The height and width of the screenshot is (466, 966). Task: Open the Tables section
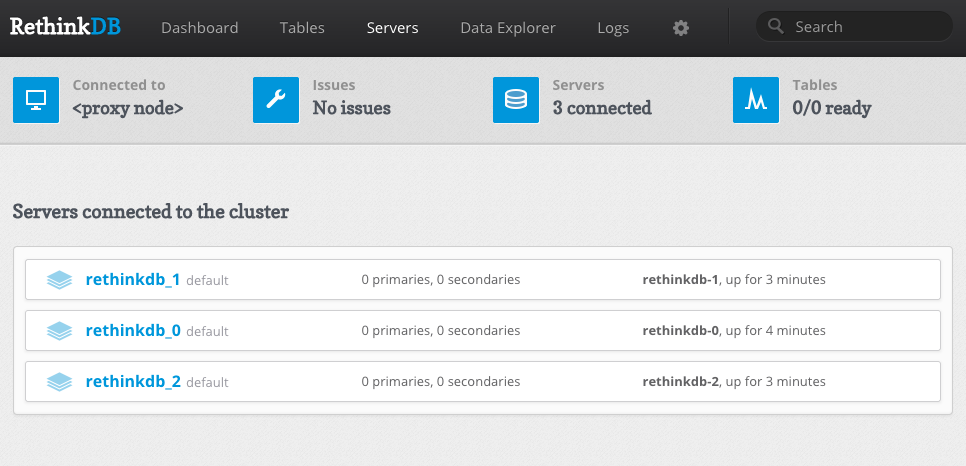pos(302,28)
